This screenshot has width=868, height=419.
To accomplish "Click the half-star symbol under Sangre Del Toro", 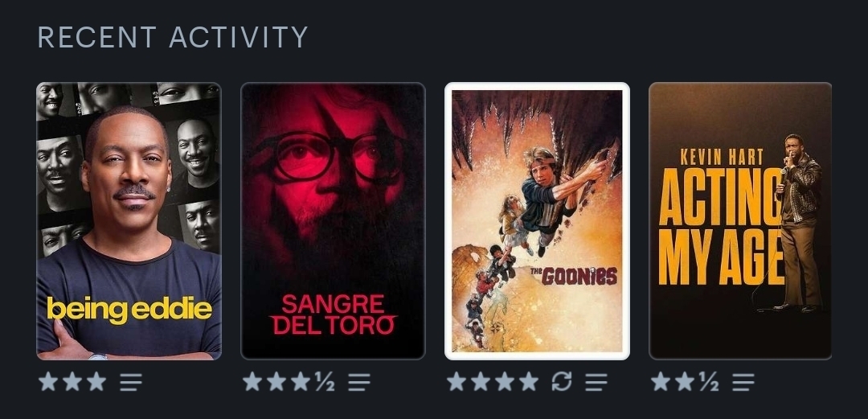I will point(325,381).
